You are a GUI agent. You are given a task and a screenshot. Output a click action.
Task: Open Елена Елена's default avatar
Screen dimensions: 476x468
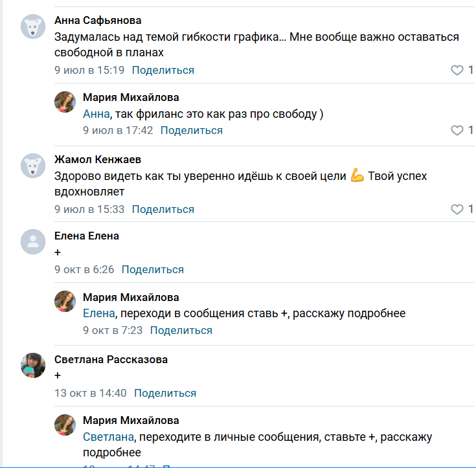(33, 242)
